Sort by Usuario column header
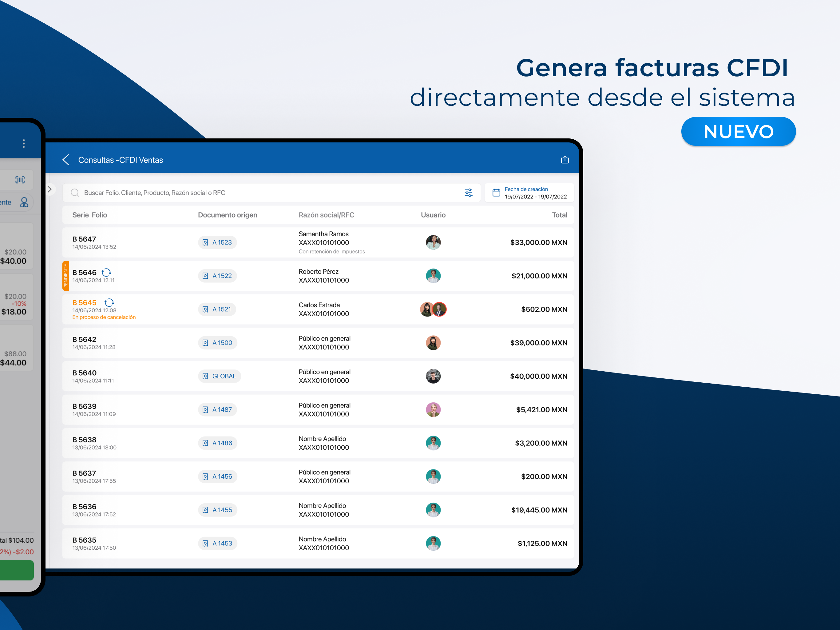This screenshot has height=630, width=840. [x=433, y=215]
